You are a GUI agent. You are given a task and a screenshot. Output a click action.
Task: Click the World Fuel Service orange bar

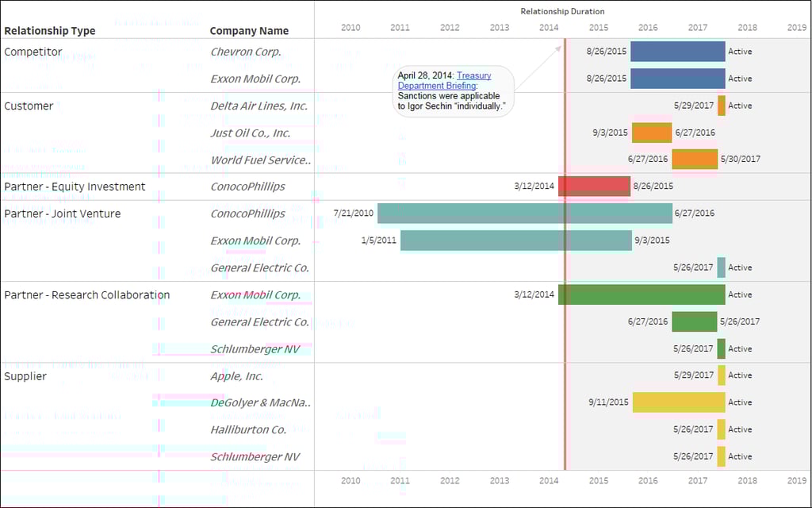click(695, 159)
